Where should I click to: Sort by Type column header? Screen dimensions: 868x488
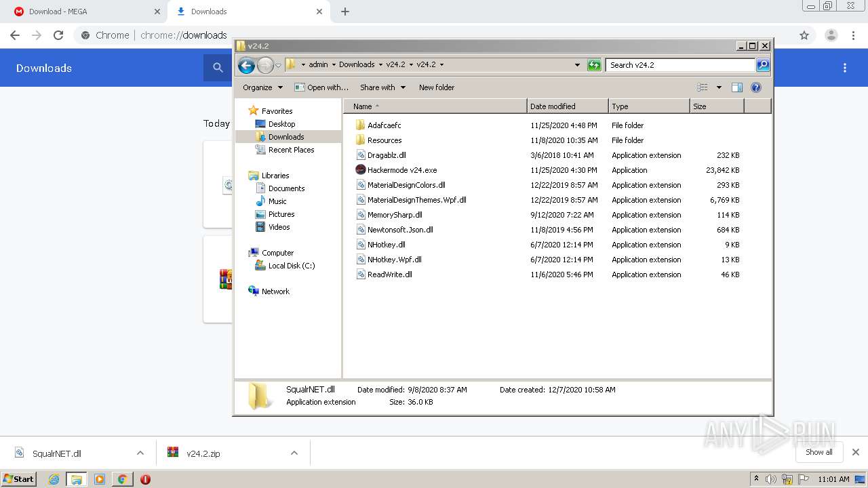(649, 106)
